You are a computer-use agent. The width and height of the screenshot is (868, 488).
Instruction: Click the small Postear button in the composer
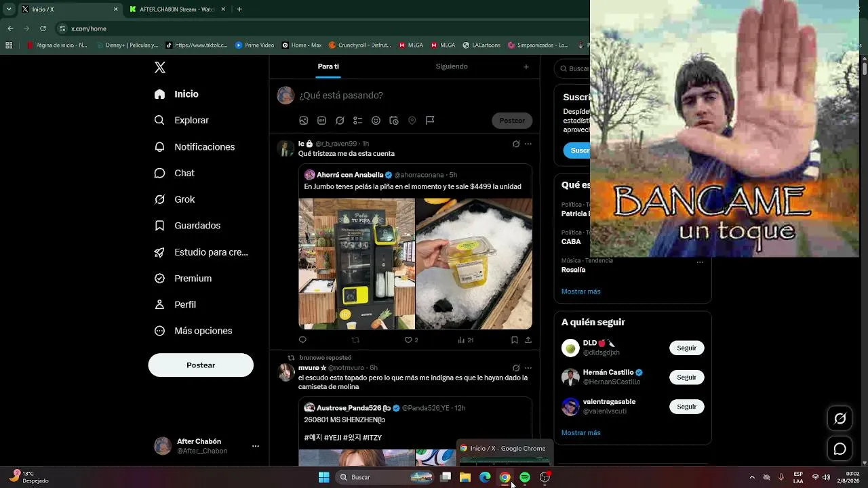click(x=512, y=121)
